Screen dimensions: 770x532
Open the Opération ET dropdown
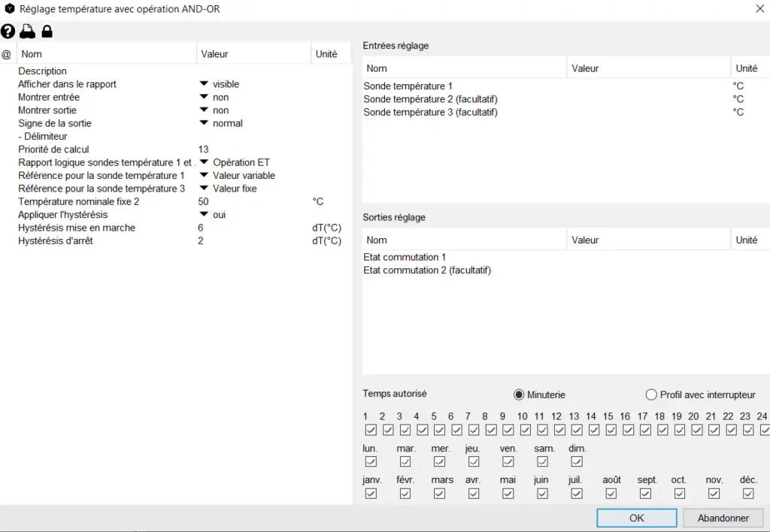(x=204, y=162)
